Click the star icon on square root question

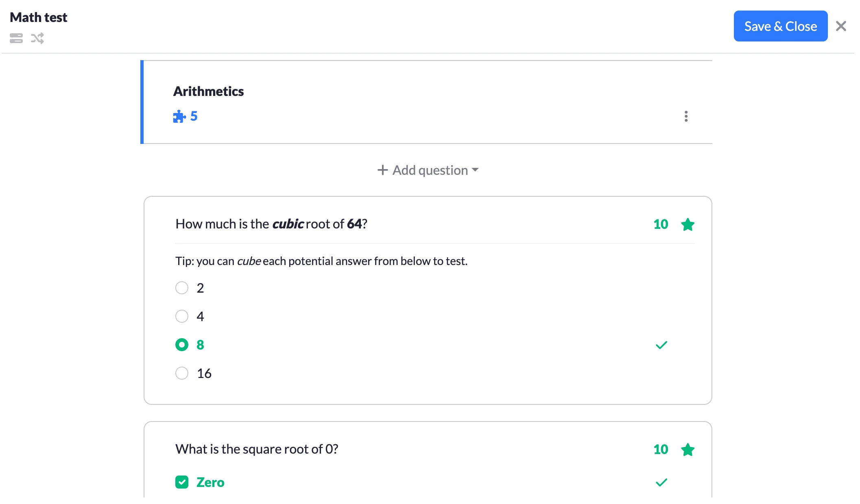[x=688, y=450]
